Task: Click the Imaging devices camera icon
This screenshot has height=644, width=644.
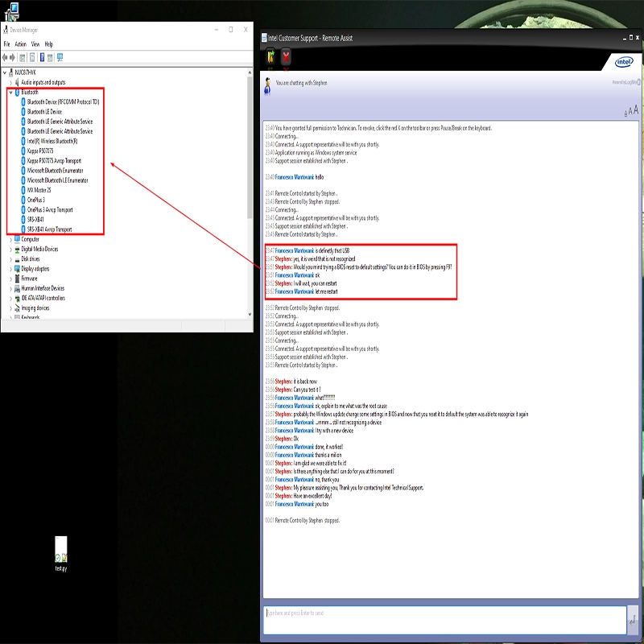Action: (17, 308)
